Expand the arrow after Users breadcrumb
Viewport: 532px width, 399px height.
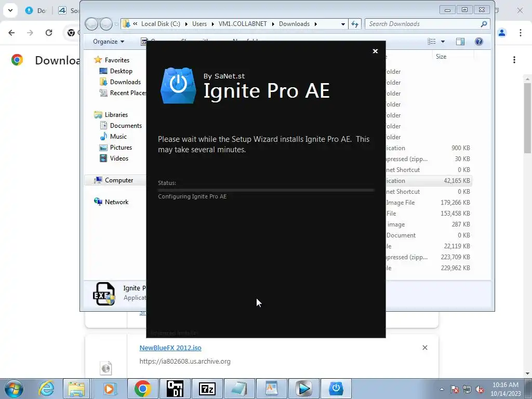(212, 24)
